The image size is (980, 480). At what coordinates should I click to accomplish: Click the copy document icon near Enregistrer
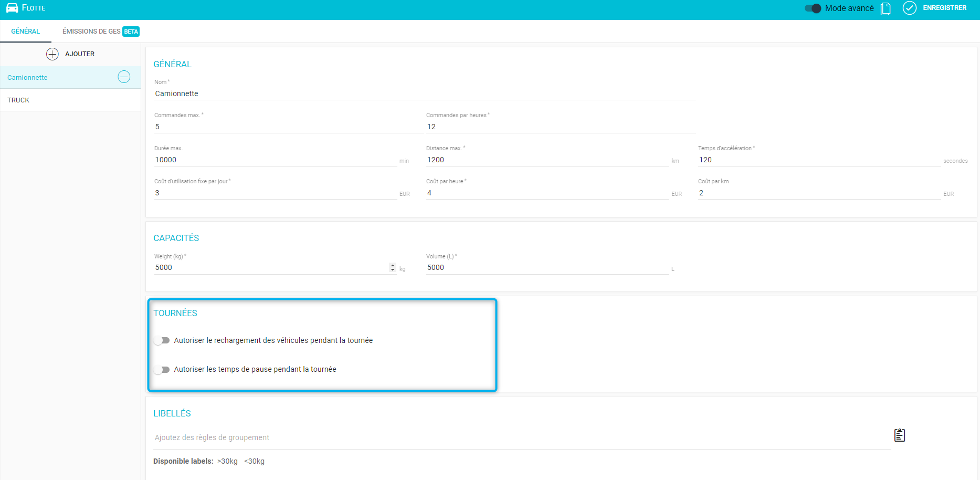[x=886, y=8]
